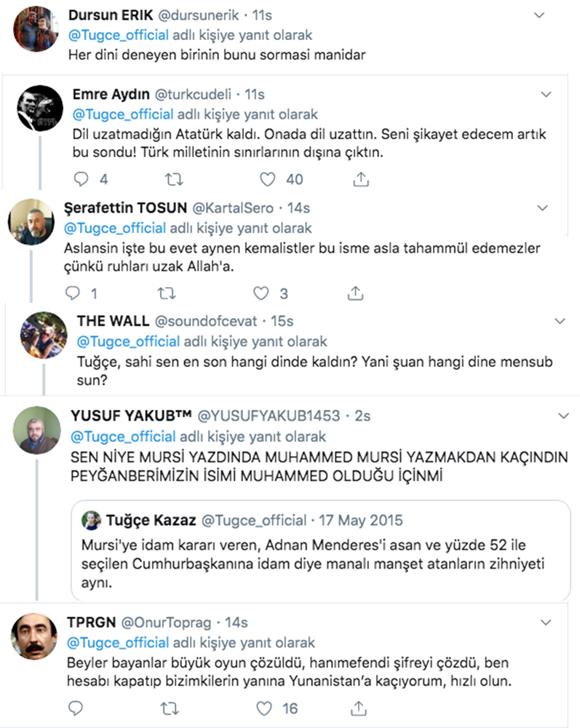Expand menu chevron on THE WALL tweet
580x728 pixels.
pos(560,321)
